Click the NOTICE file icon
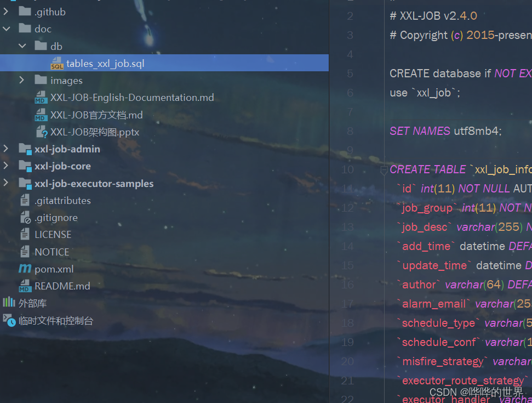This screenshot has height=403, width=532. tap(25, 251)
